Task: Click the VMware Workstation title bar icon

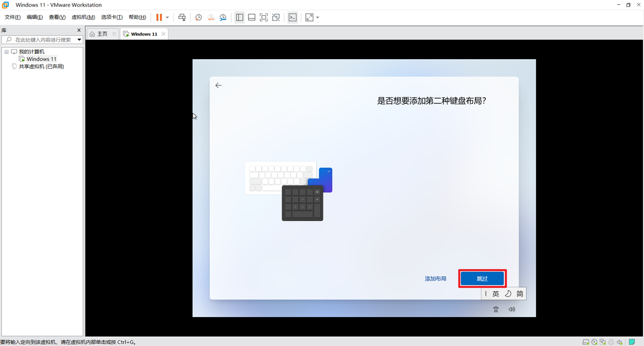Action: [x=5, y=5]
